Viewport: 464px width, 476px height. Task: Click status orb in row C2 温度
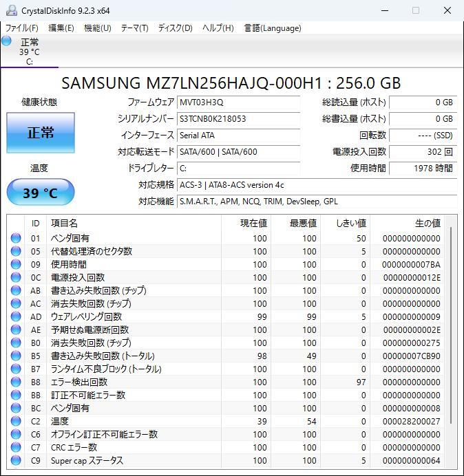click(x=16, y=421)
